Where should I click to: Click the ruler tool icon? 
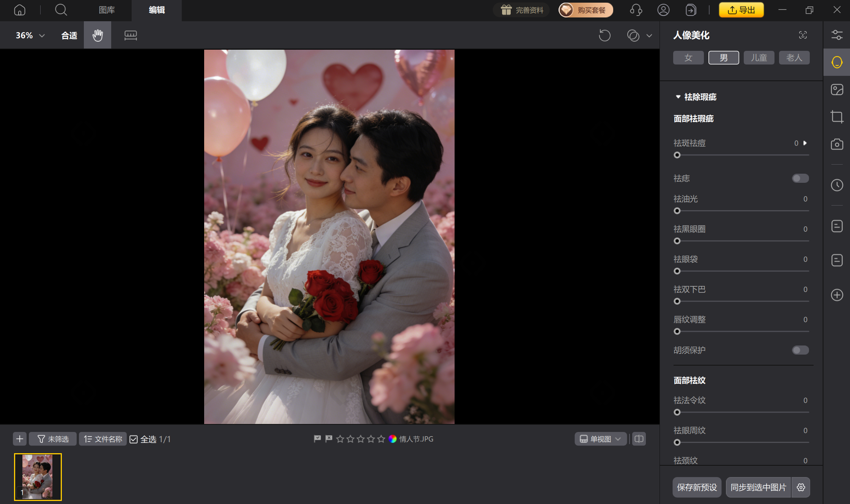coord(131,35)
